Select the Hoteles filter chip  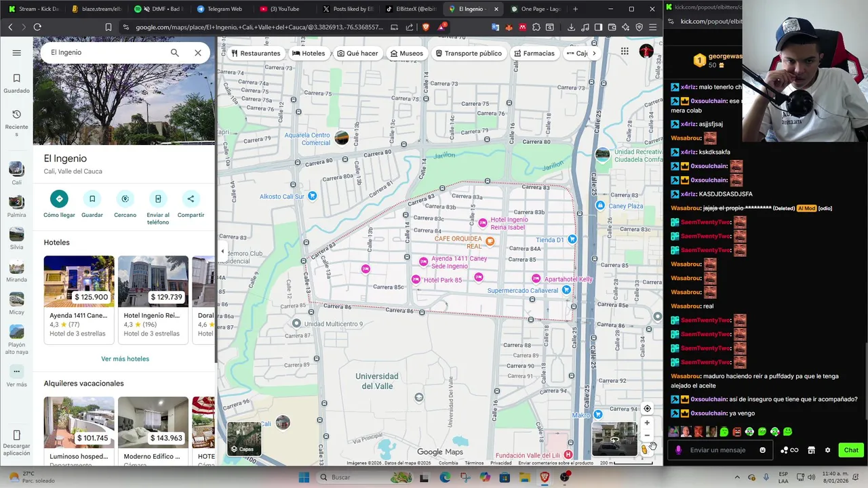pos(309,53)
